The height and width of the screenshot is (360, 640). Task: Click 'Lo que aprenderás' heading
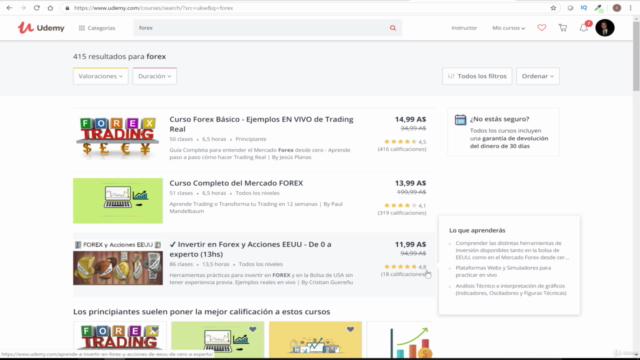(477, 230)
